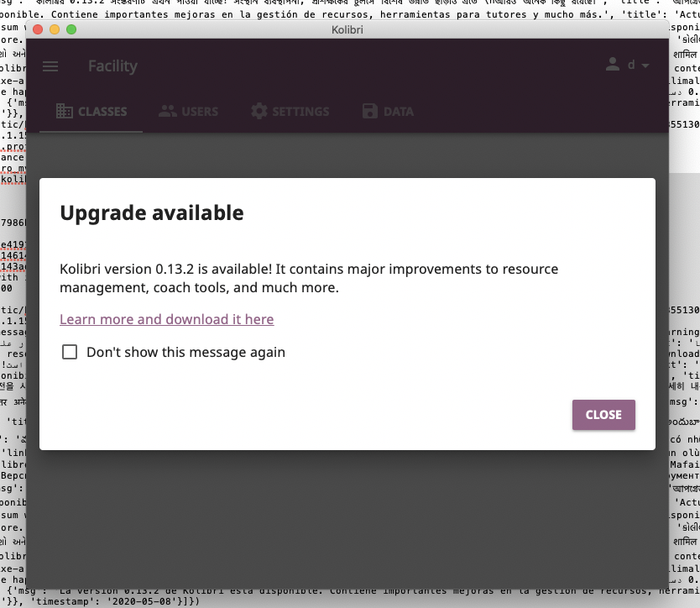
Task: Click the Kolibri window title bar
Action: point(347,29)
